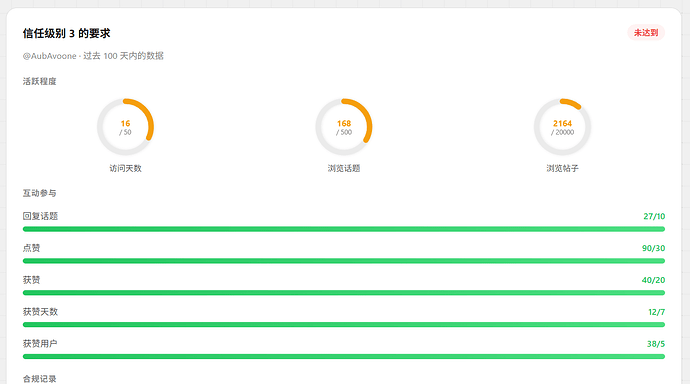Click the 2164 / 20000 posts read value

tap(562, 128)
